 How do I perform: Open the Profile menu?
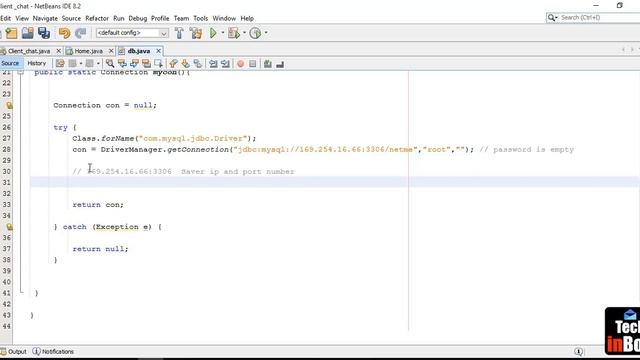(160, 18)
